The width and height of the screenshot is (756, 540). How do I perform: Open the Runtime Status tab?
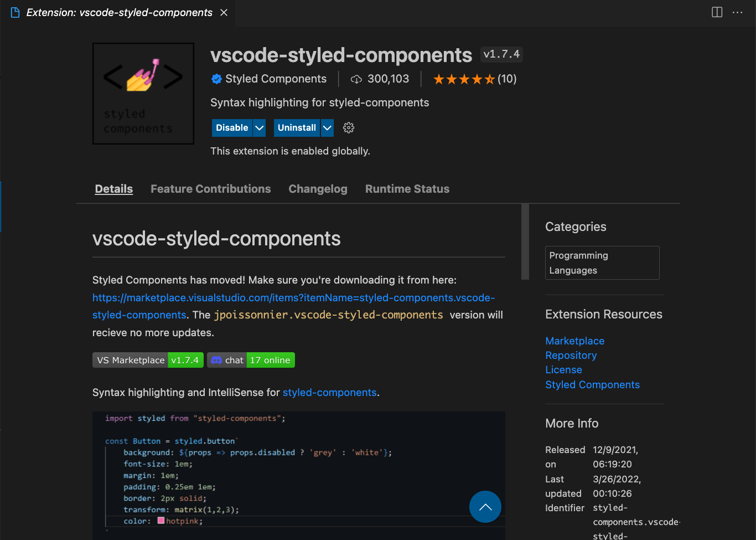coord(407,189)
